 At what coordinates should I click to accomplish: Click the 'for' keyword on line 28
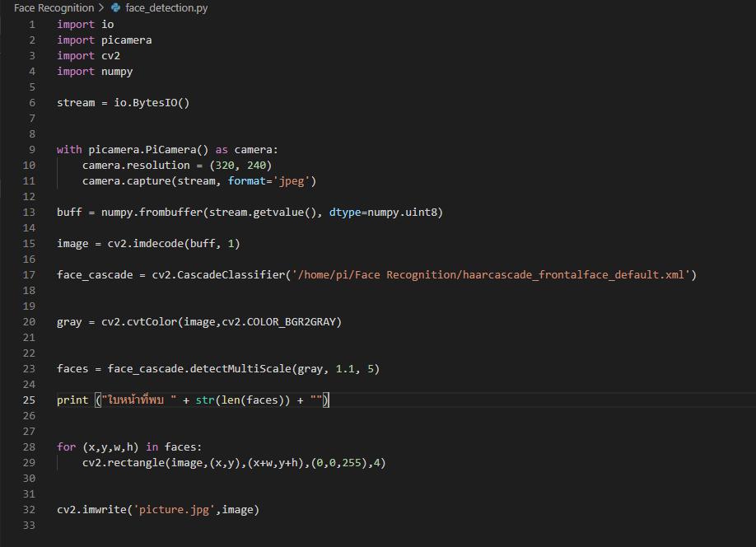[67, 447]
